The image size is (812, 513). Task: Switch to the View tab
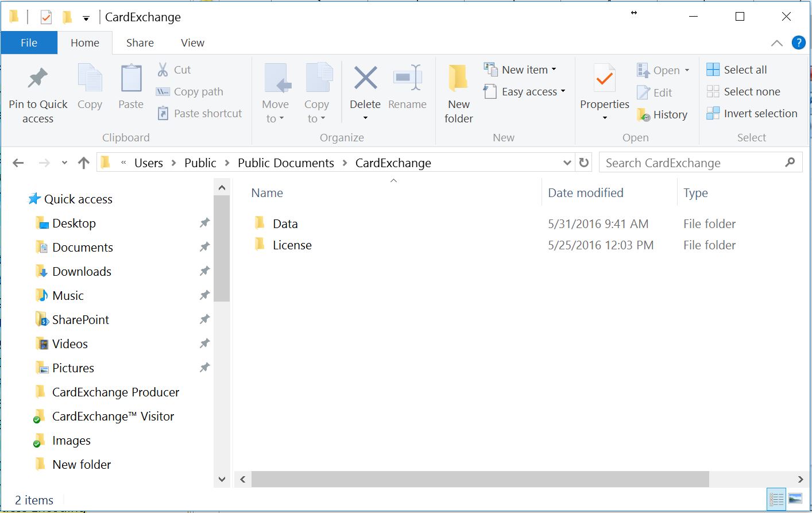(192, 43)
